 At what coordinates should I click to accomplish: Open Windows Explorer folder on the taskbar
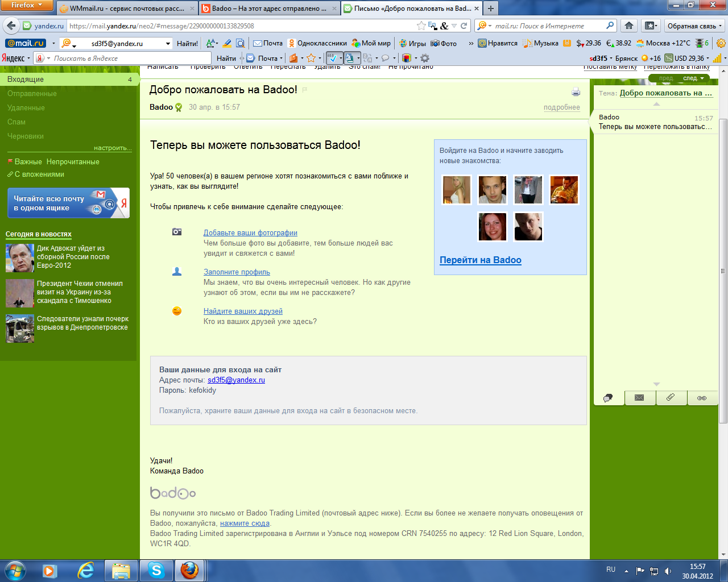click(121, 570)
